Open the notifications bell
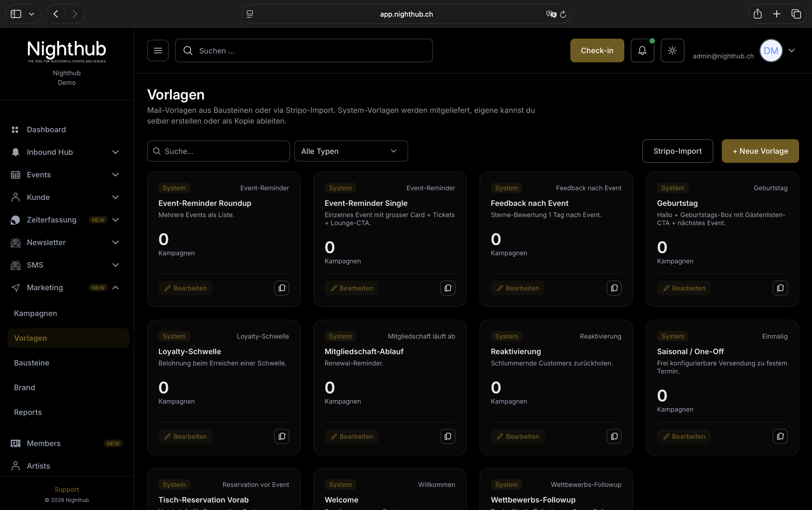Viewport: 812px width, 510px height. 642,51
